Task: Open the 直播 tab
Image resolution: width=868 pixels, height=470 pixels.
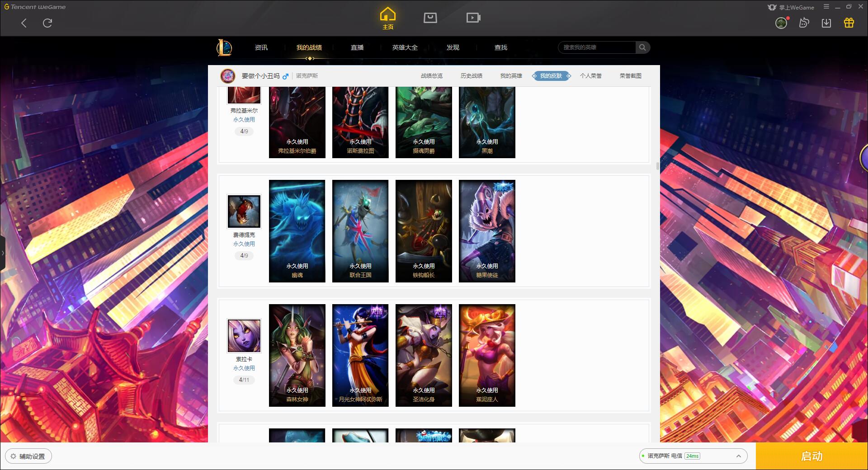Action: (x=357, y=47)
